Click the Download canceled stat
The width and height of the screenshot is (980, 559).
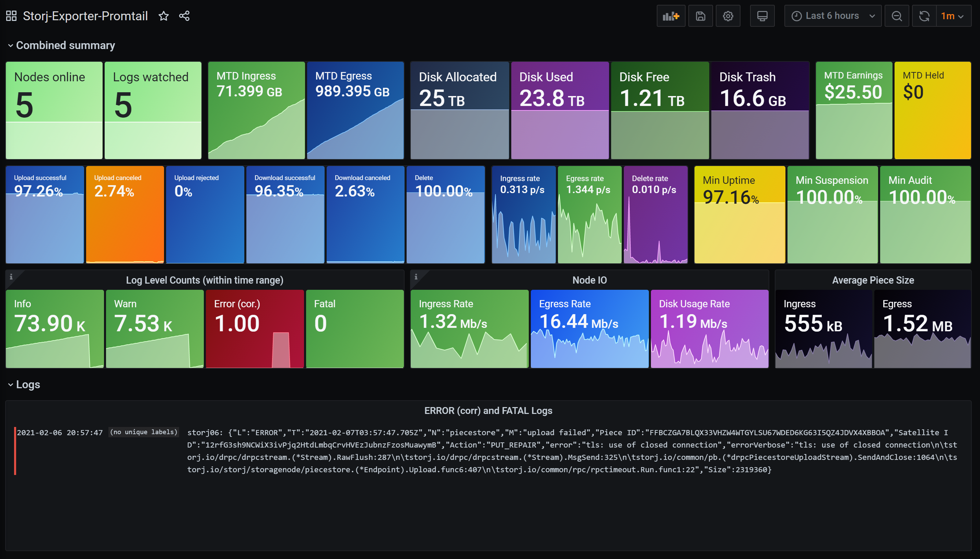click(365, 215)
